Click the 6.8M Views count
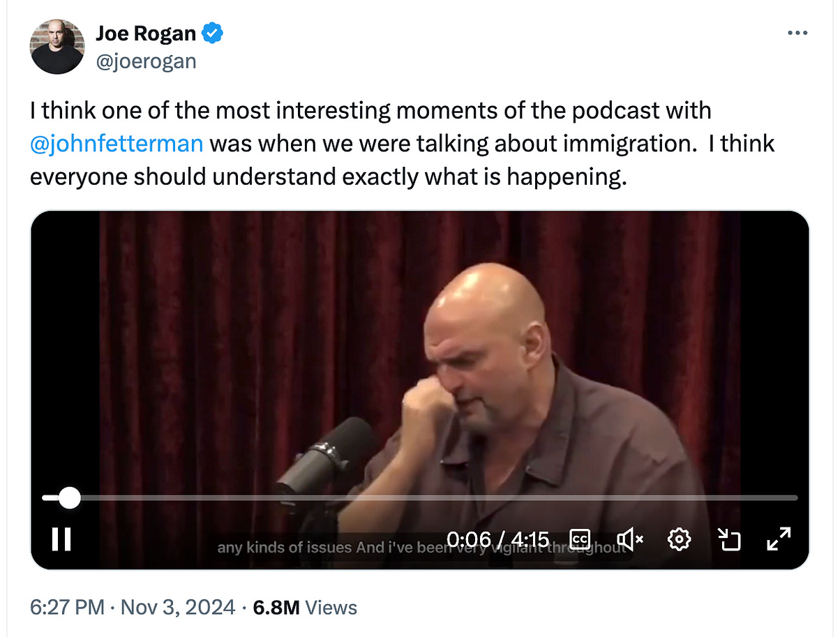Screen dimensions: 840x637 (305, 607)
